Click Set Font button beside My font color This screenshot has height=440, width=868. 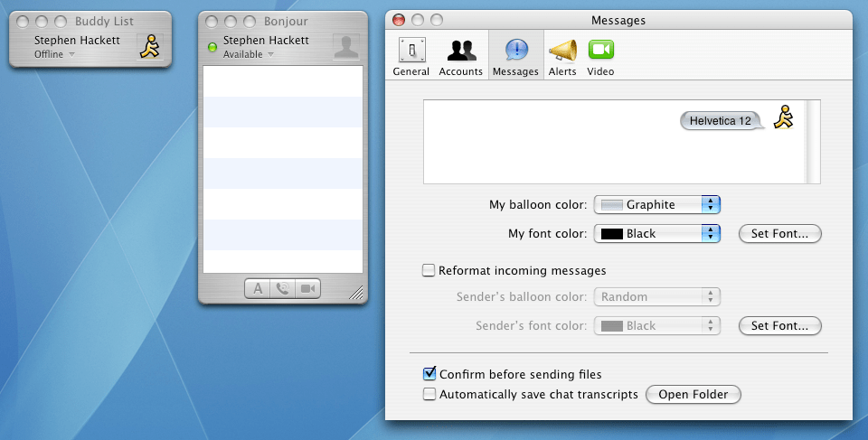[x=780, y=234]
